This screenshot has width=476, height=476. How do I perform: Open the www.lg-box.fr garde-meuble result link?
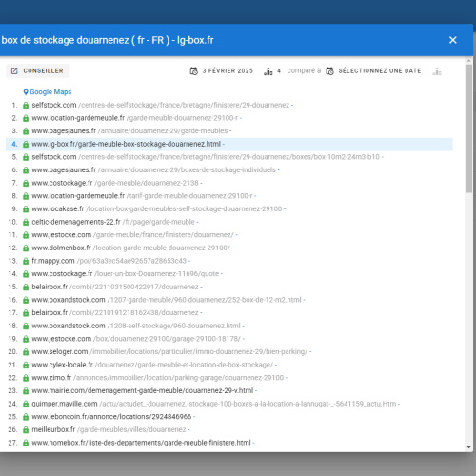pos(126,144)
